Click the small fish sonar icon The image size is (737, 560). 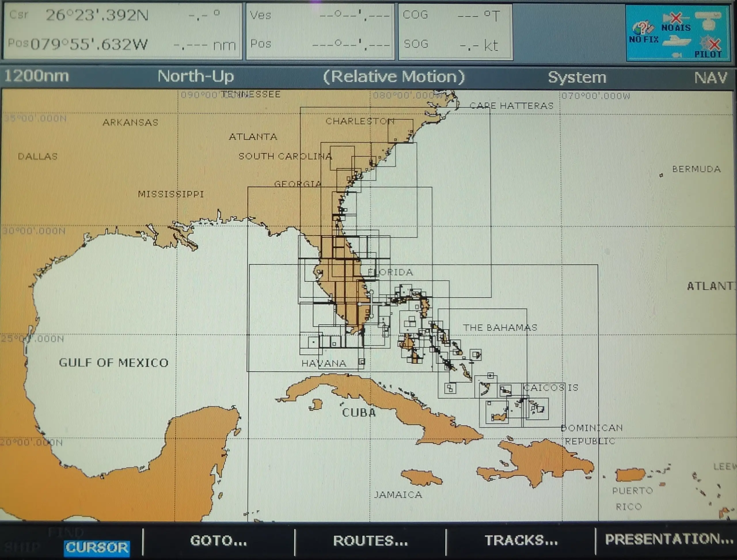click(677, 55)
